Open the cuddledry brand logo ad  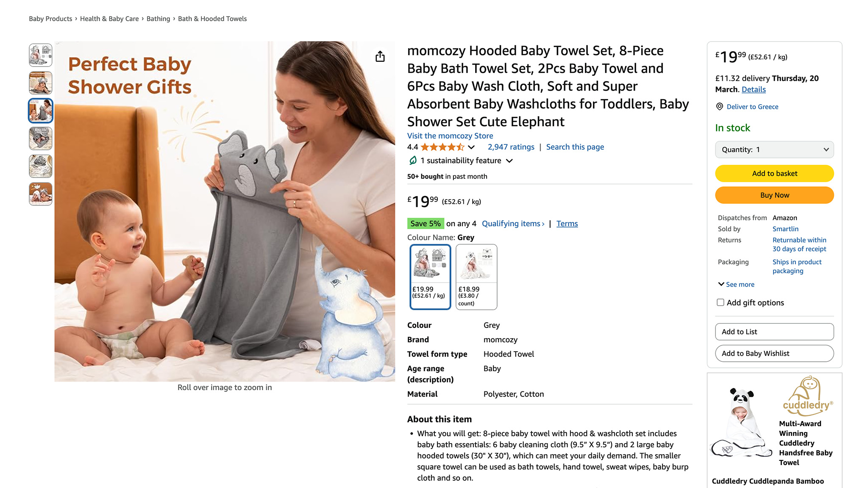(807, 394)
